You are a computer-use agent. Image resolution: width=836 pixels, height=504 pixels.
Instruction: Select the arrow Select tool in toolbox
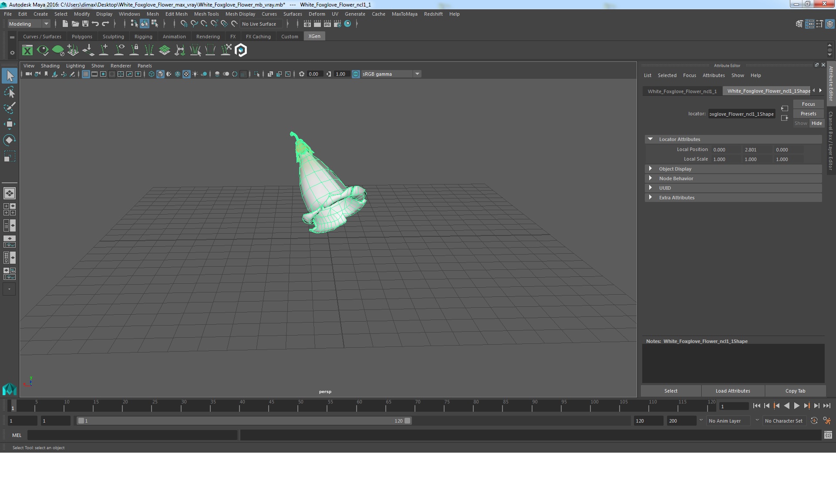pyautogui.click(x=10, y=76)
